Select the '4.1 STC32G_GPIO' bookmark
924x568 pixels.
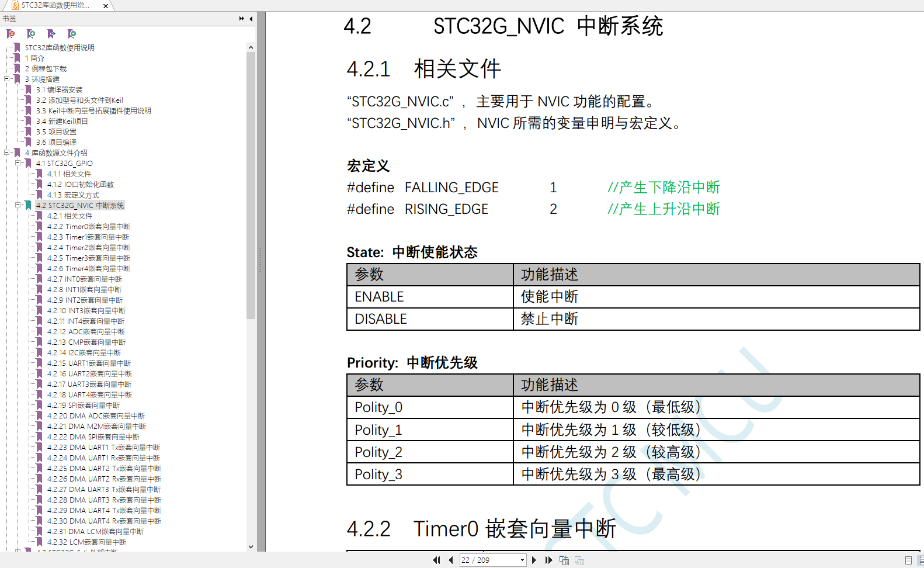[x=64, y=163]
